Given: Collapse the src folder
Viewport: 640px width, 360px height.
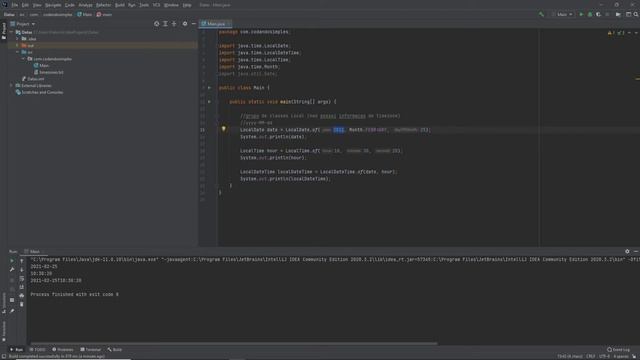Looking at the screenshot, I should [x=18, y=52].
